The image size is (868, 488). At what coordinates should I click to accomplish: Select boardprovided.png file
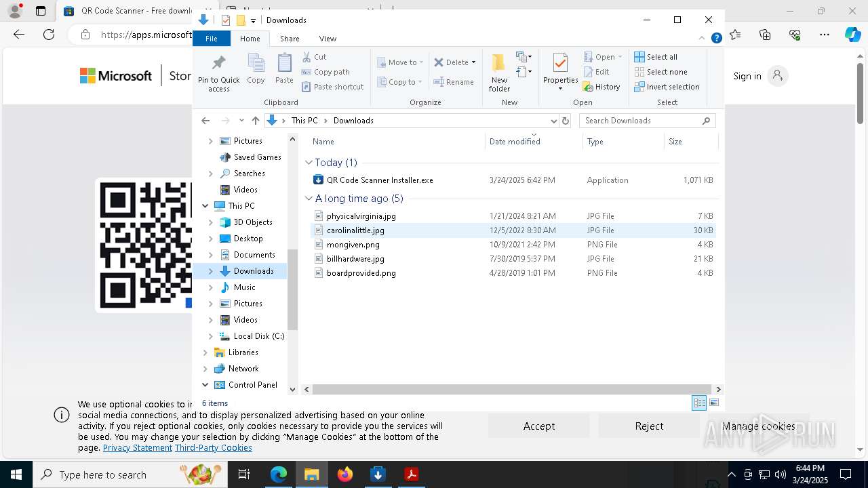pos(361,273)
